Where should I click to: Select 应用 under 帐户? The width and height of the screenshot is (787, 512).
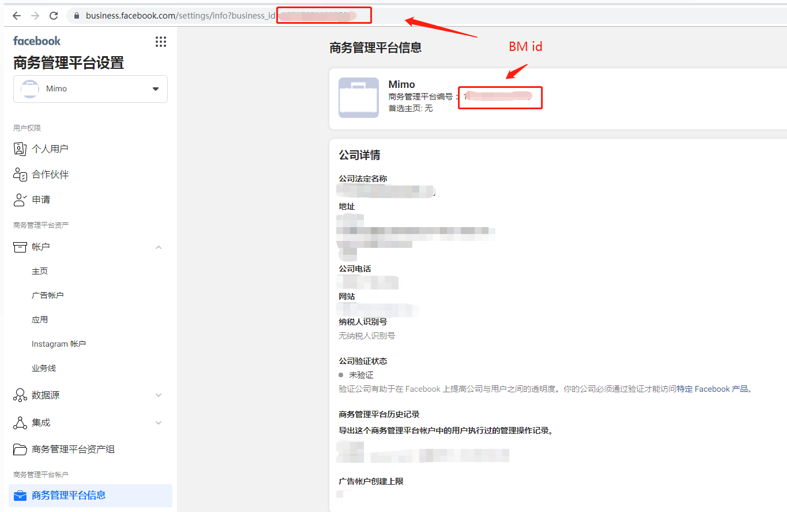point(40,319)
